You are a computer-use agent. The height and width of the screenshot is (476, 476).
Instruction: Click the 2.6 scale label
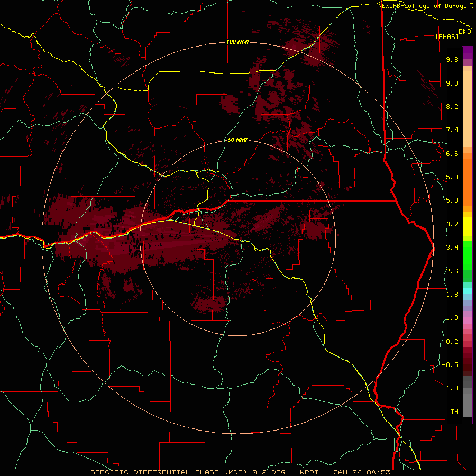(452, 271)
